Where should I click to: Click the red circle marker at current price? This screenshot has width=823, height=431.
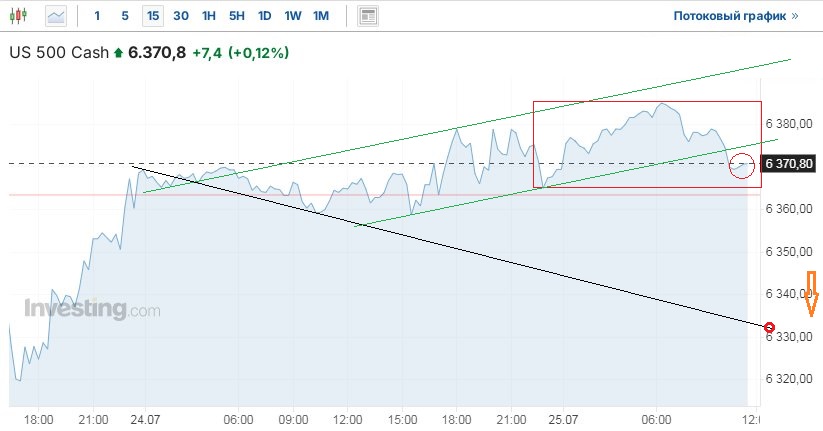742,166
